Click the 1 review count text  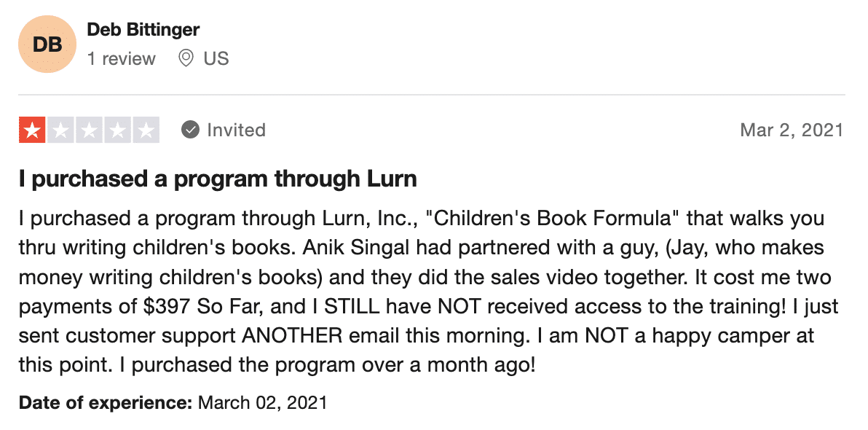[x=121, y=58]
